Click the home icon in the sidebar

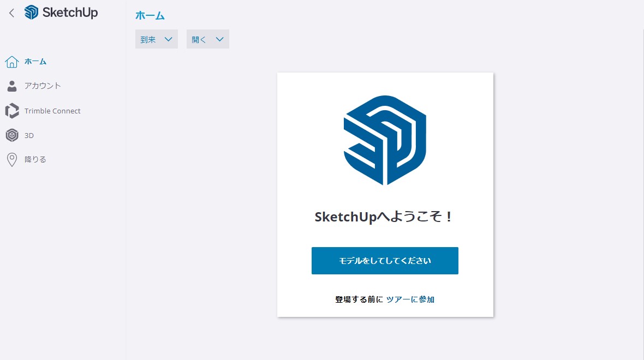[x=12, y=62]
